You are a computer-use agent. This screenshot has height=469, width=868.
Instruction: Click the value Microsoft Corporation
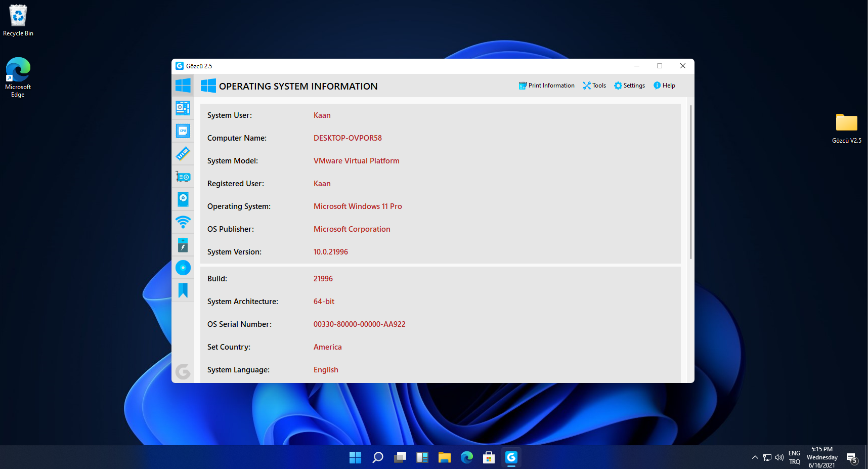click(x=352, y=229)
